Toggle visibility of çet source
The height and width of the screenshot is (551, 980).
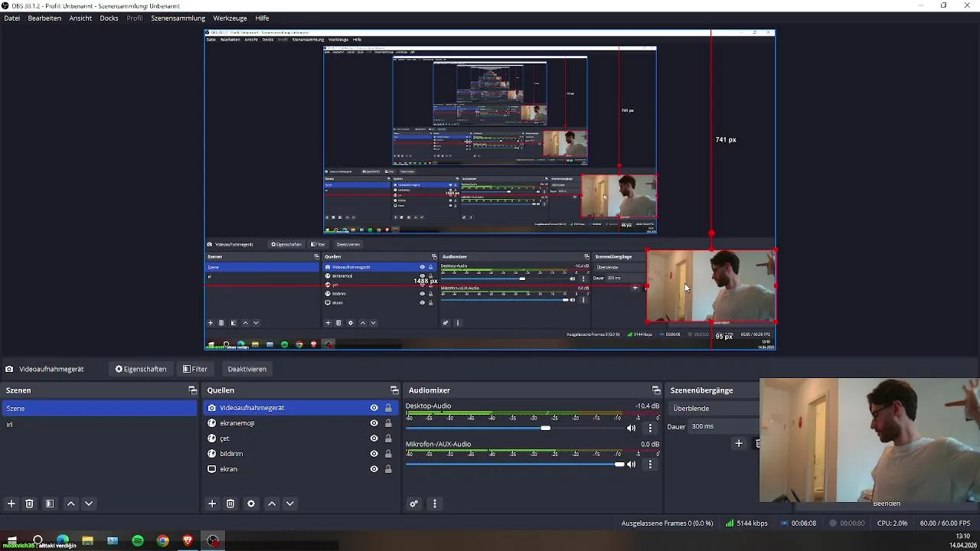point(374,439)
